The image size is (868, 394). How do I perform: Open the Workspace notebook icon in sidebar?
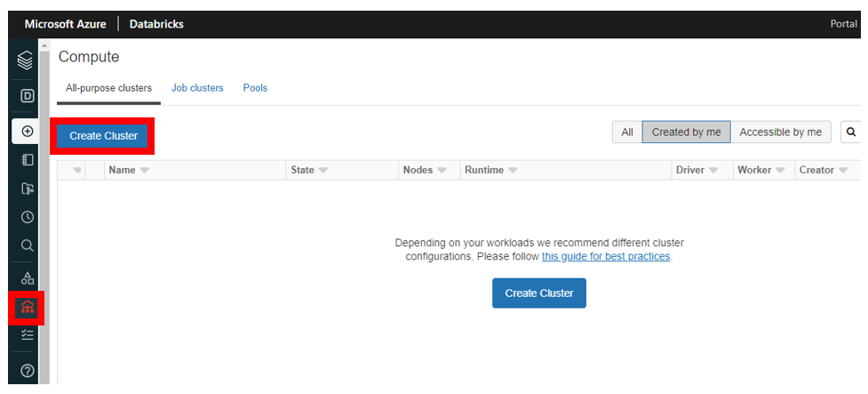coord(28,160)
